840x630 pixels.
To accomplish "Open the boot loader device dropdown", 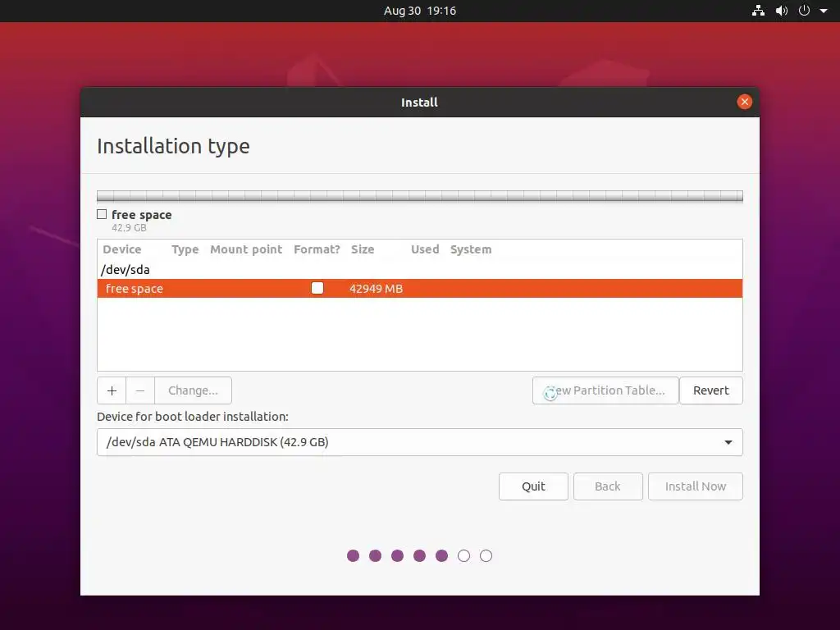I will pyautogui.click(x=419, y=442).
